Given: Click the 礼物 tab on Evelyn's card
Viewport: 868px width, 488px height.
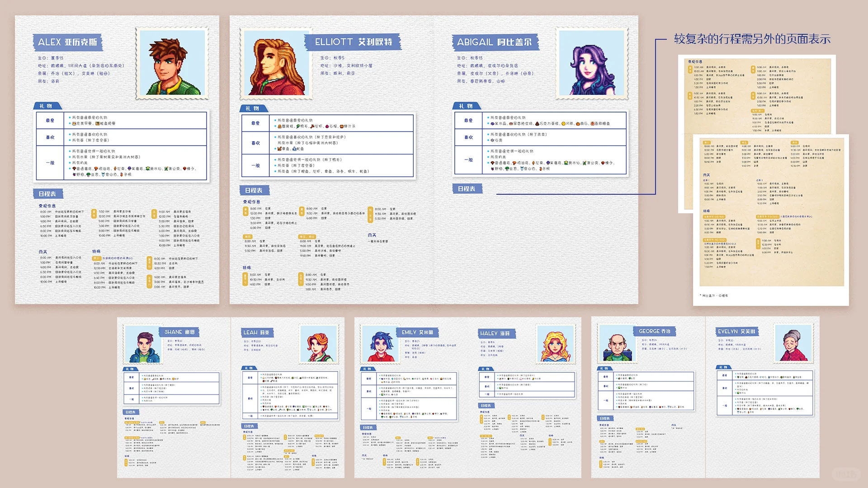Looking at the screenshot, I should (x=723, y=367).
